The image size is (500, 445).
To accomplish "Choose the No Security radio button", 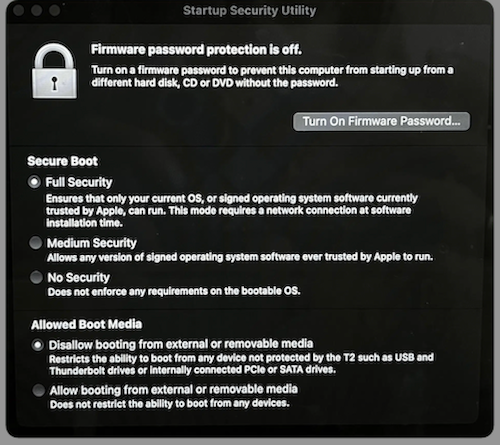I will [36, 277].
